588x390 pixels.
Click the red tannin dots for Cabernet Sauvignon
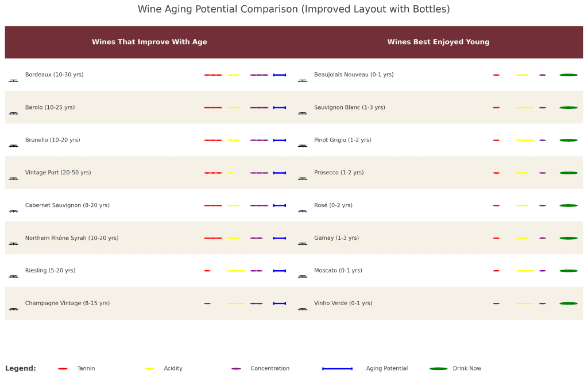point(212,205)
